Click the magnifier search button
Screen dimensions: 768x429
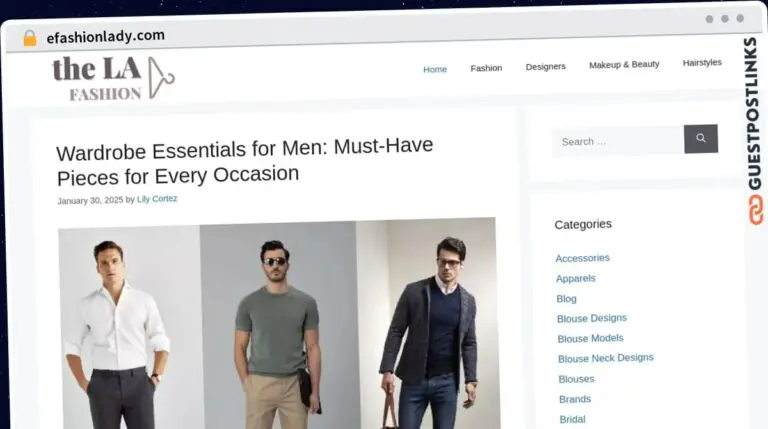701,139
